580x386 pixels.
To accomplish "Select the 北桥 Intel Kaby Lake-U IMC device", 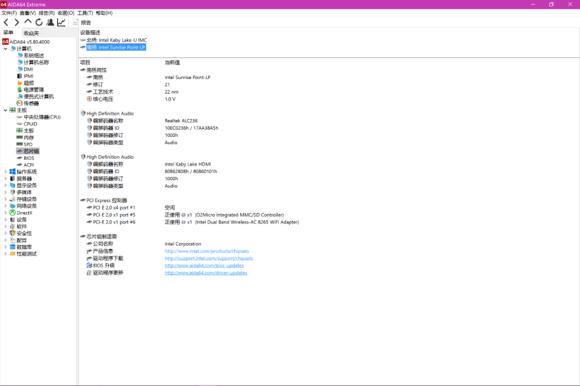I will [117, 40].
